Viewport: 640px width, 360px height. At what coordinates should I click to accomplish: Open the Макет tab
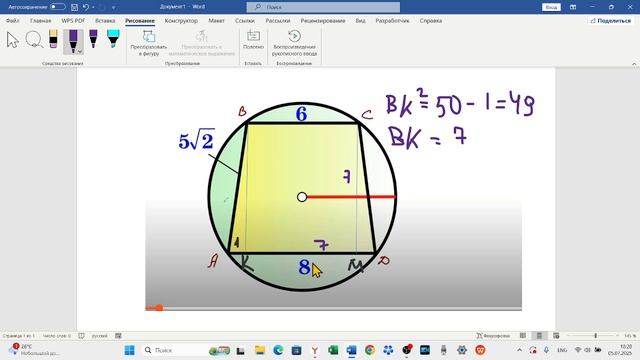(x=216, y=20)
